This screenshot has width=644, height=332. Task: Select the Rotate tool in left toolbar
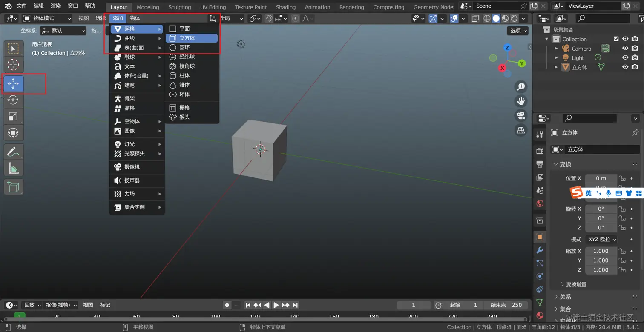point(13,100)
